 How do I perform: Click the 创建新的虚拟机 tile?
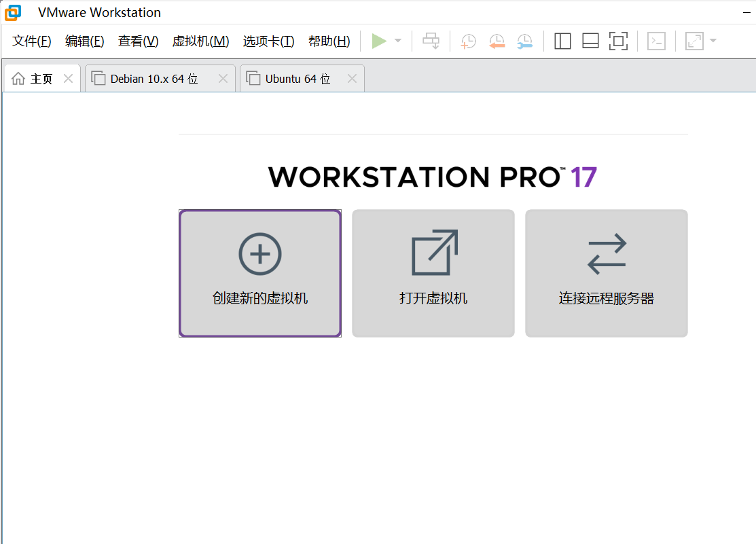tap(260, 274)
